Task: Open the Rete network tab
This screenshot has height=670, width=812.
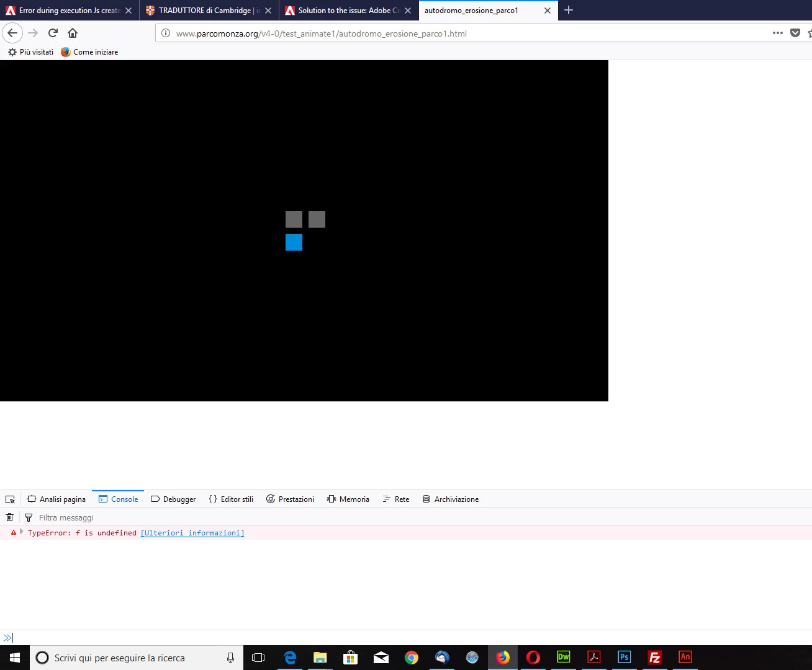Action: point(396,499)
